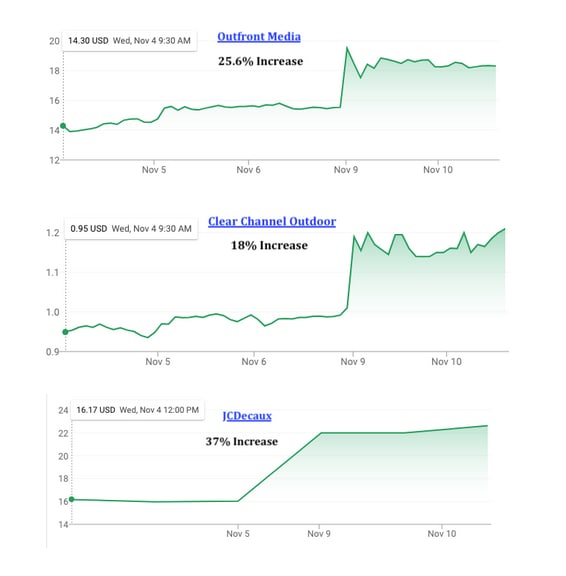Image resolution: width=566 pixels, height=576 pixels.
Task: Click the peak spike on Outfront Media line
Action: (x=347, y=48)
